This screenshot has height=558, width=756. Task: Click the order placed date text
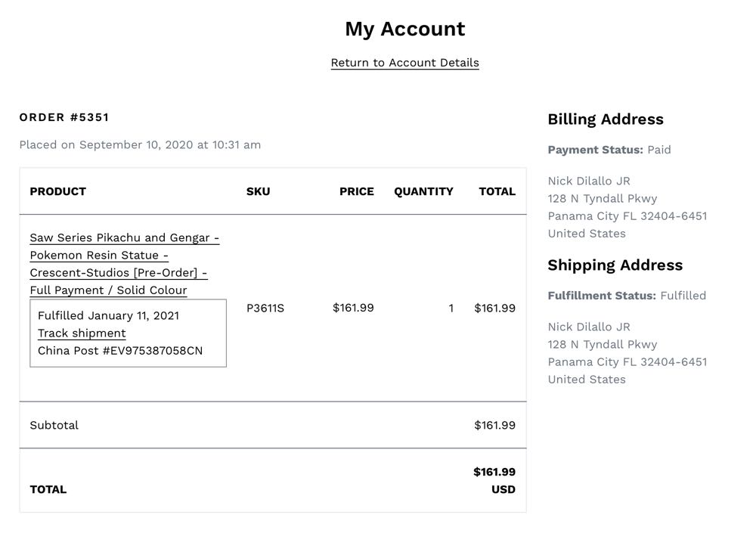[x=140, y=144]
